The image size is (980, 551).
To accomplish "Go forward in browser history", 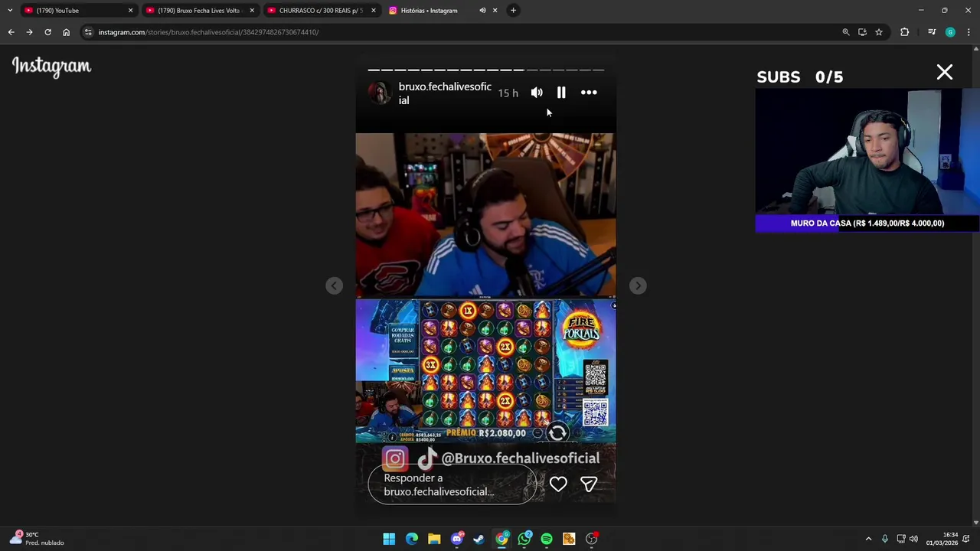I will coord(29,32).
